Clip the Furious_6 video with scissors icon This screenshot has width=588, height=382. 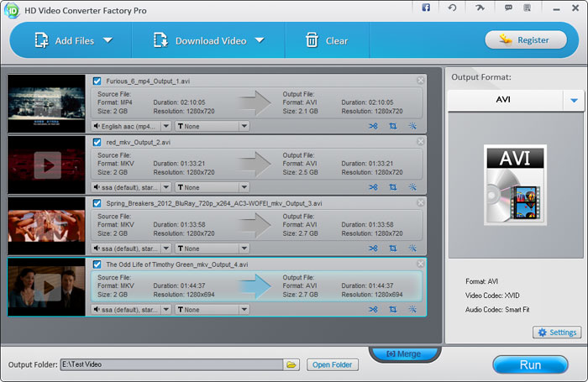pyautogui.click(x=373, y=126)
